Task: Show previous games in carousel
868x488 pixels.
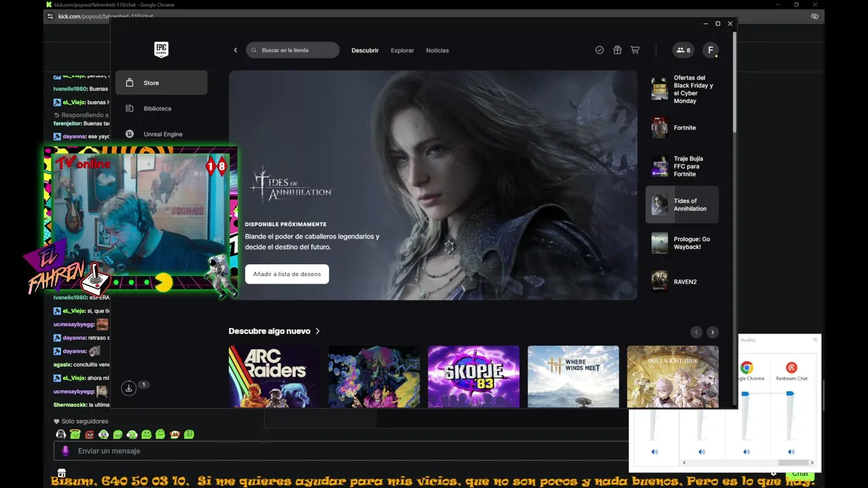Action: click(x=696, y=332)
